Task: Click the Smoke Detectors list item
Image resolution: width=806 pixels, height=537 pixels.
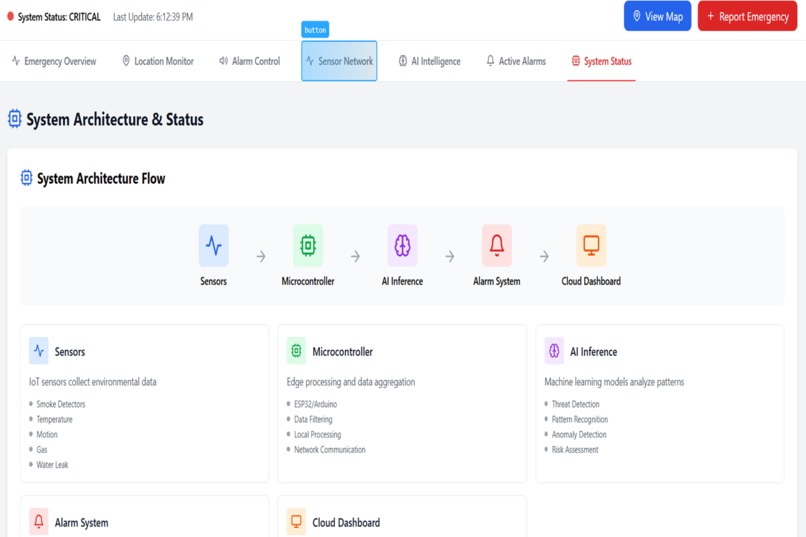Action: coord(57,404)
